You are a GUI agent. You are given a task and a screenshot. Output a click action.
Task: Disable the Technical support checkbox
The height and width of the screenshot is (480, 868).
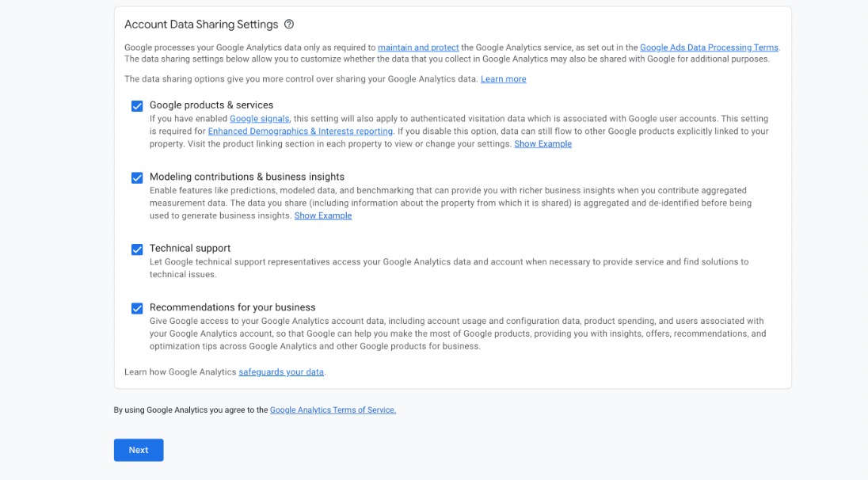point(137,250)
